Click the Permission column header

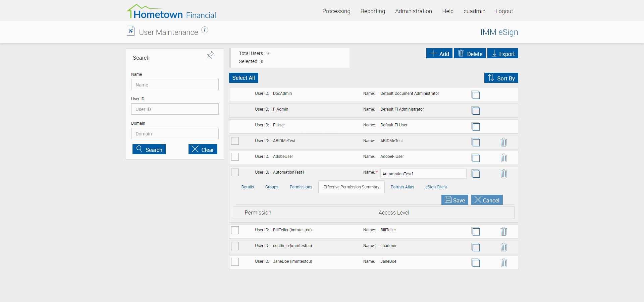pyautogui.click(x=258, y=213)
